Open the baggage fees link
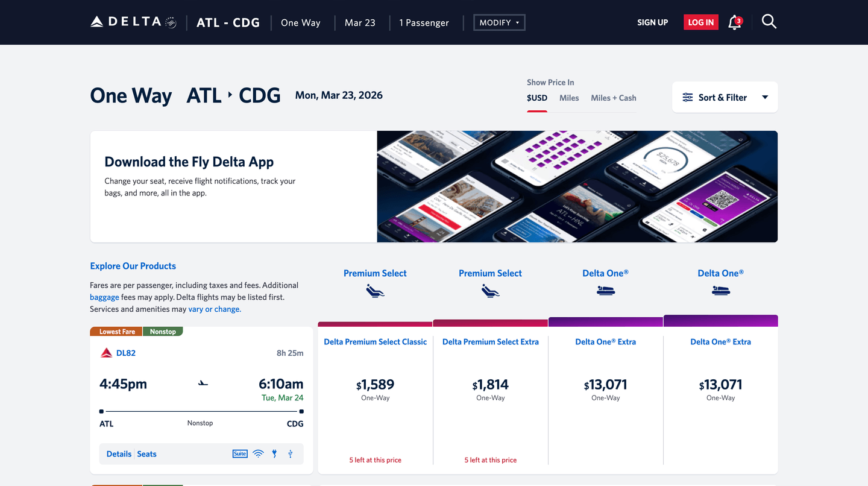 coord(104,297)
